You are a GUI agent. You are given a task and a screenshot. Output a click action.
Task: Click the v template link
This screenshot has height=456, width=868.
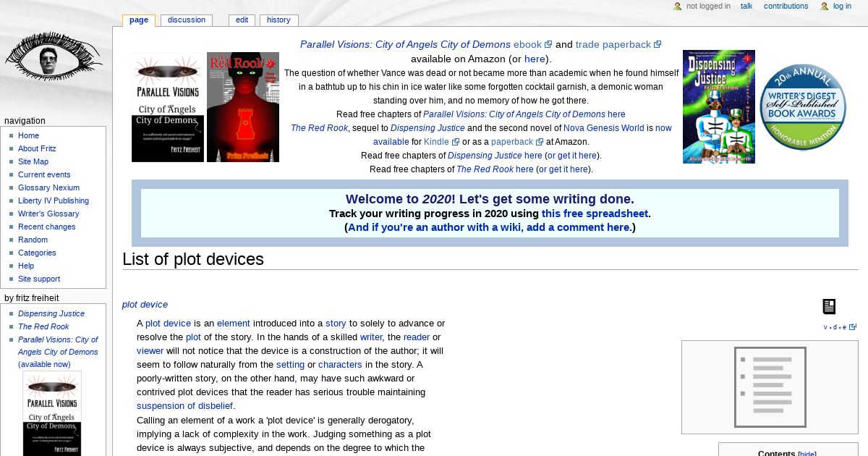coord(825,327)
